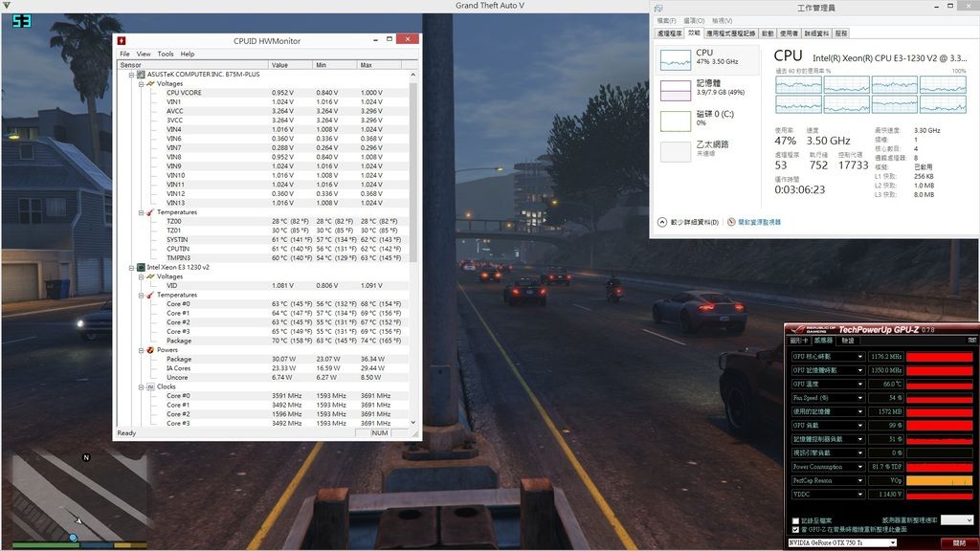Click the Min column header in HWMonitor
This screenshot has height=551, width=980.
click(x=335, y=65)
